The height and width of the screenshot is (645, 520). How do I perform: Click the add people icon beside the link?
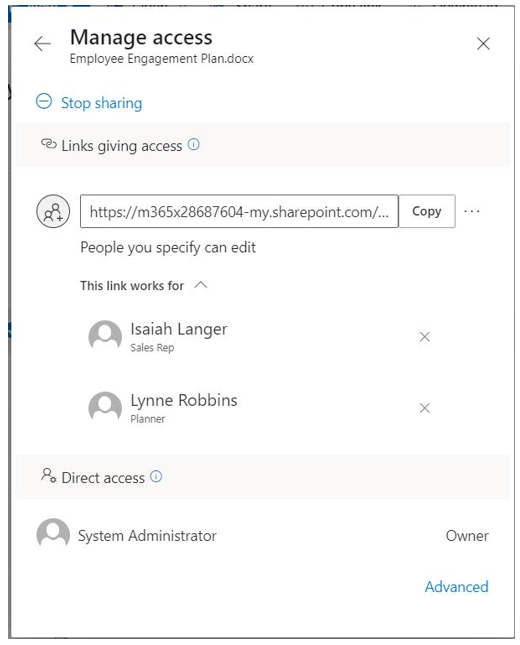point(53,211)
